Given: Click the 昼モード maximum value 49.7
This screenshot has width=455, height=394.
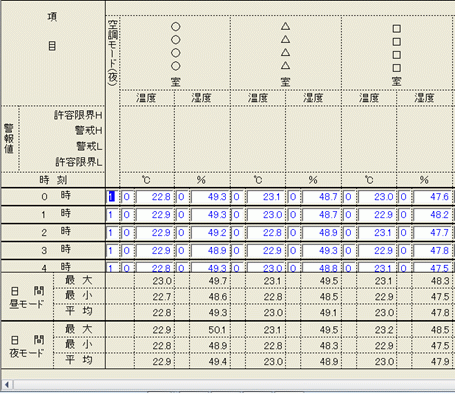Looking at the screenshot, I should point(218,281).
